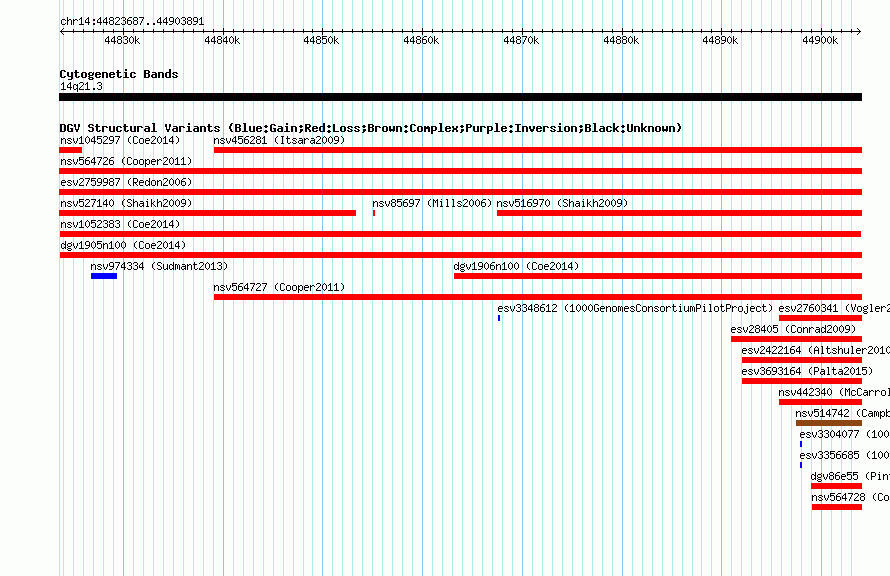Open variant esv2422164 label
Screen dimensions: 890x576
[x=815, y=350]
